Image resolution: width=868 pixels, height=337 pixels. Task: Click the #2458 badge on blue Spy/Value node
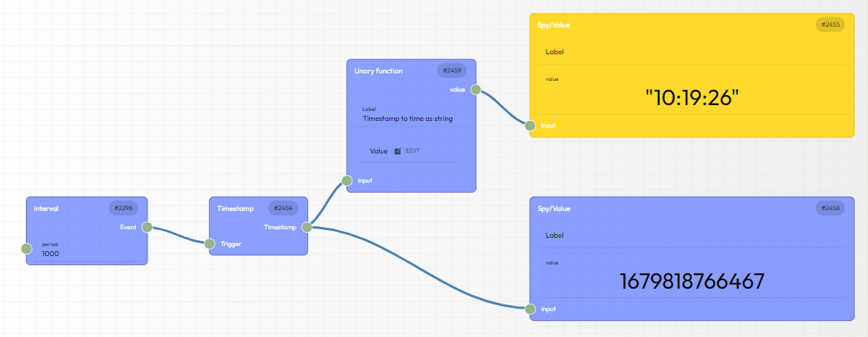tap(830, 209)
